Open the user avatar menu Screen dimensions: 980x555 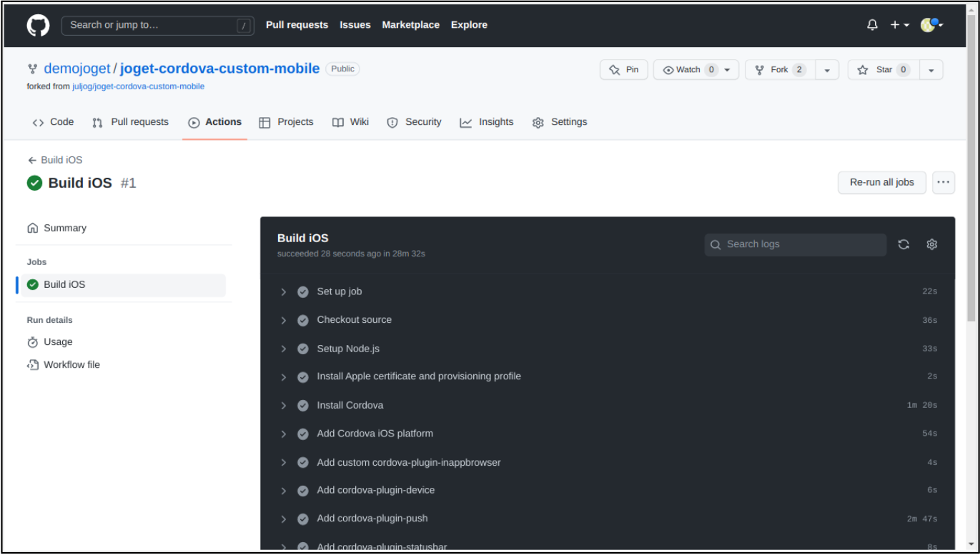pos(931,25)
